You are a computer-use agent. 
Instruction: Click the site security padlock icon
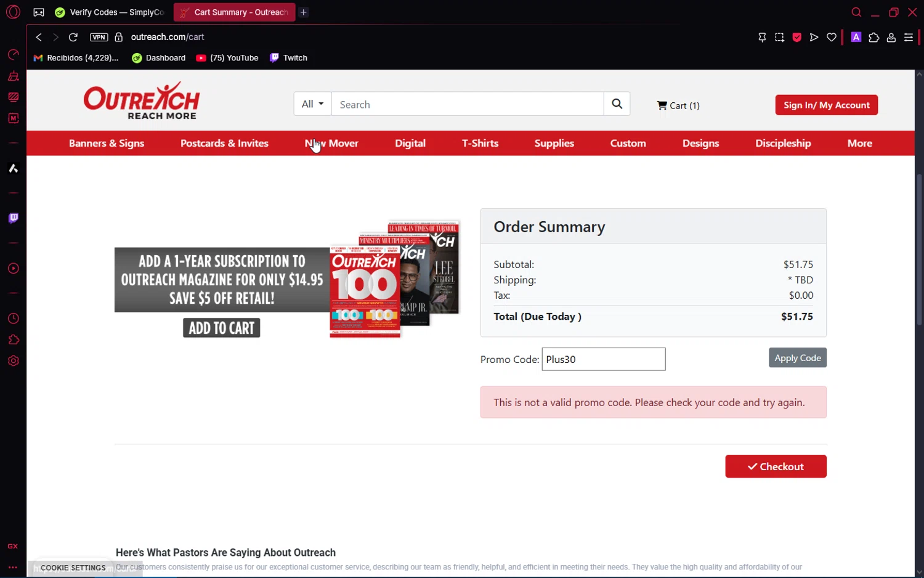click(119, 37)
